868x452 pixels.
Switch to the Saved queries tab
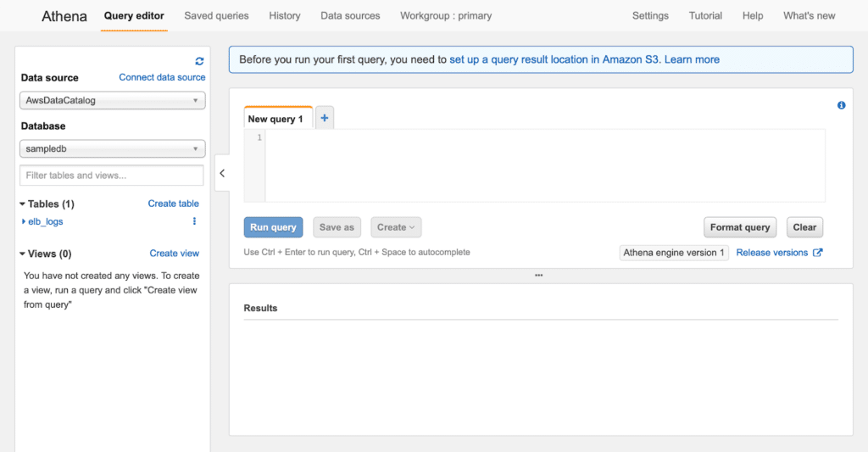pyautogui.click(x=216, y=15)
